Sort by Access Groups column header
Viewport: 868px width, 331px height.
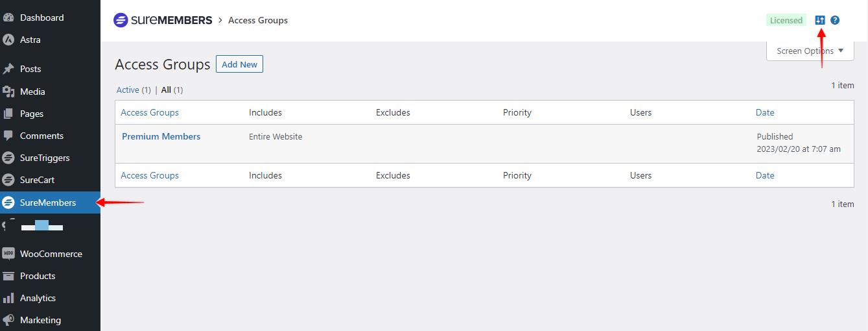150,112
